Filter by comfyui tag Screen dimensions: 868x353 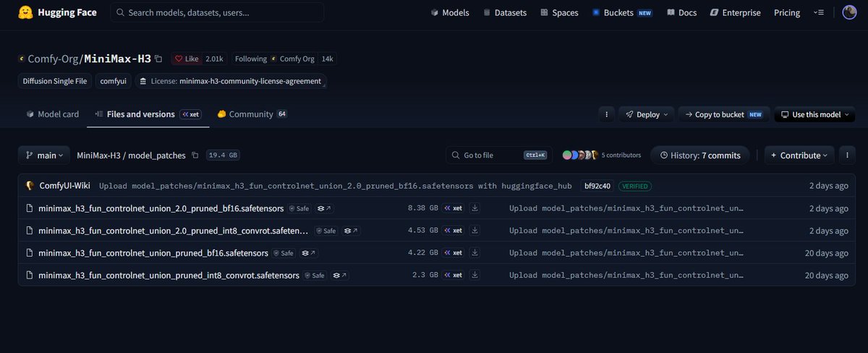(114, 81)
